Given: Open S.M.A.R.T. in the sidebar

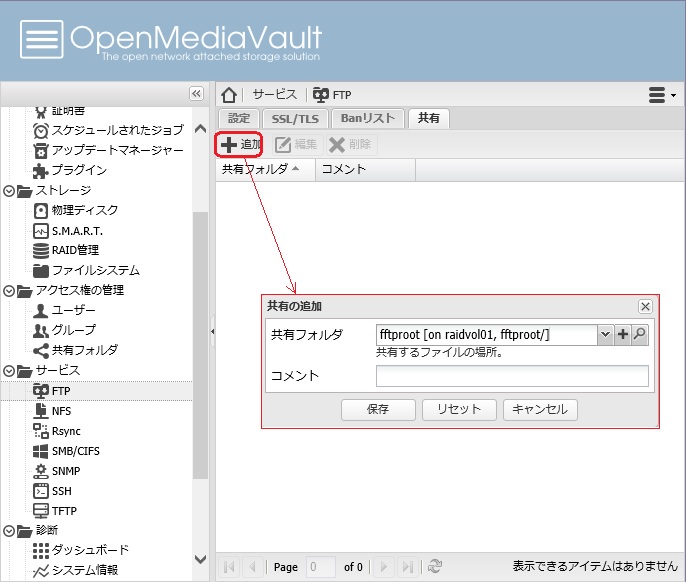Looking at the screenshot, I should [68, 231].
